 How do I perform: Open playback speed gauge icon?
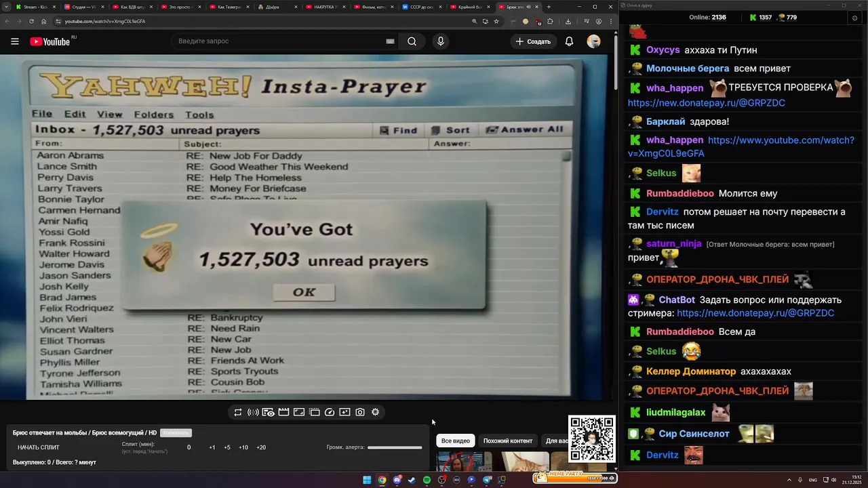[330, 412]
